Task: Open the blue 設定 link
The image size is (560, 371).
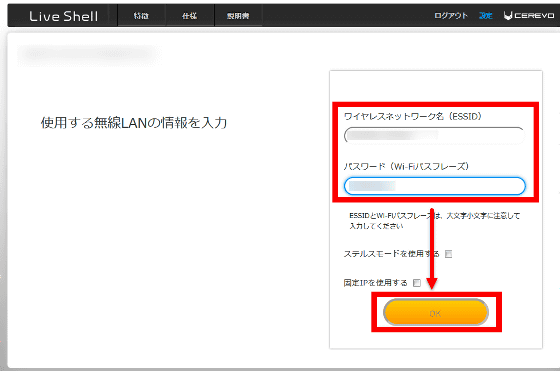Action: [485, 16]
